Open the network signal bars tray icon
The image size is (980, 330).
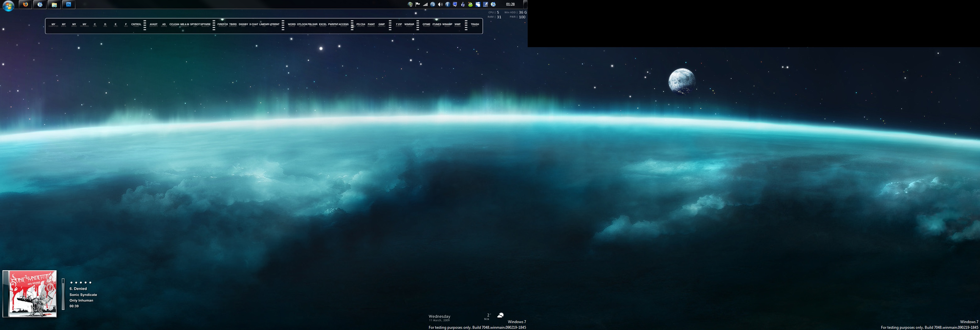(x=425, y=5)
